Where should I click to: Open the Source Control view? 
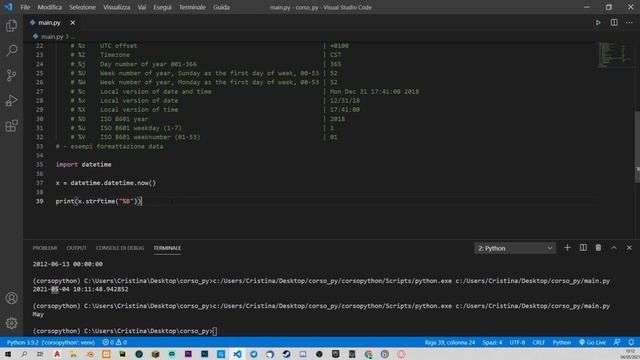[x=11, y=75]
